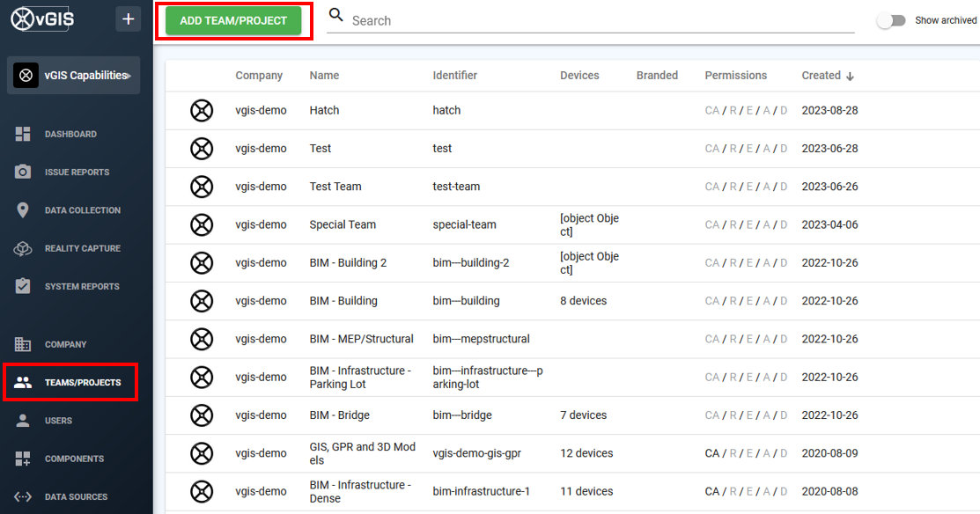Open System Reports from the sidebar
Viewport: 980px width, 514px height.
[x=82, y=286]
